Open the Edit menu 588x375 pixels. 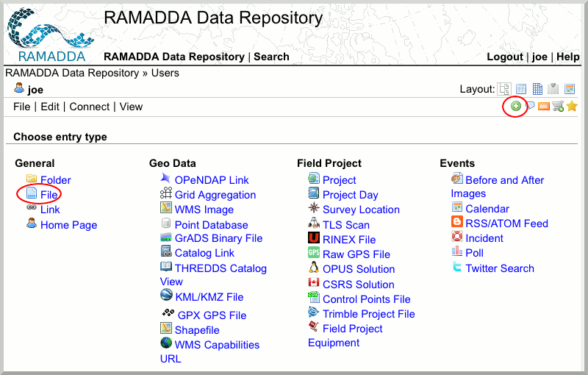point(50,107)
